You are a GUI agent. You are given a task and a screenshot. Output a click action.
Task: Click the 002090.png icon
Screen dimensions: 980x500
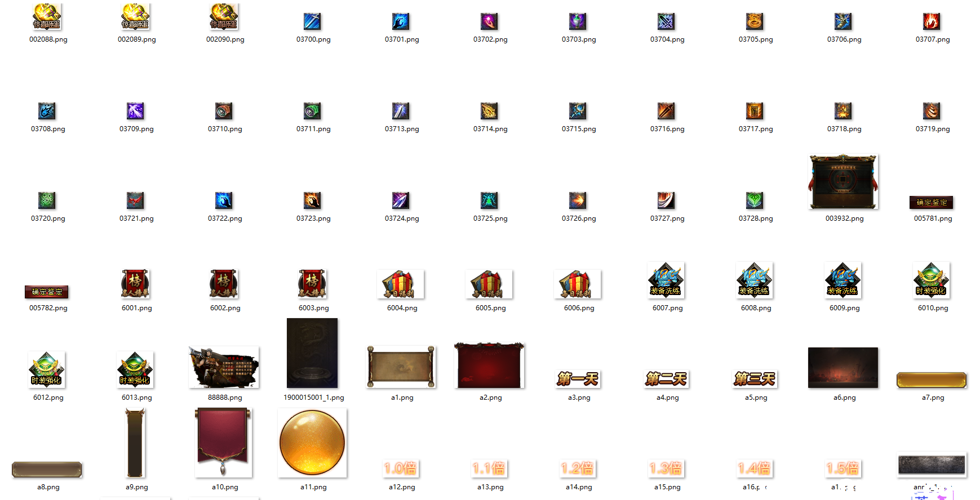224,16
